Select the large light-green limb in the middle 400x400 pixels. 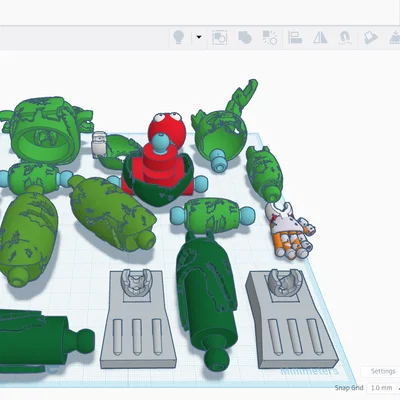point(112,213)
